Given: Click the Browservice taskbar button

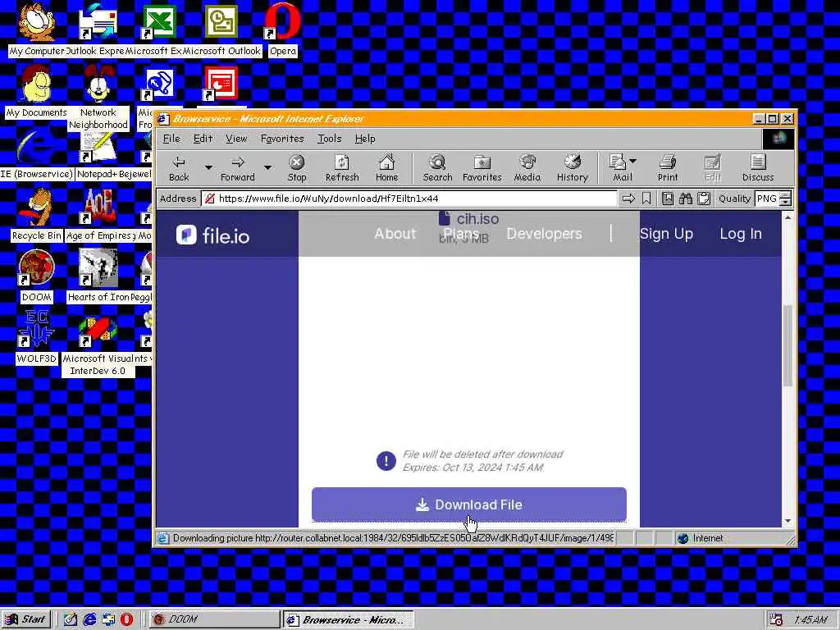Looking at the screenshot, I should (348, 619).
